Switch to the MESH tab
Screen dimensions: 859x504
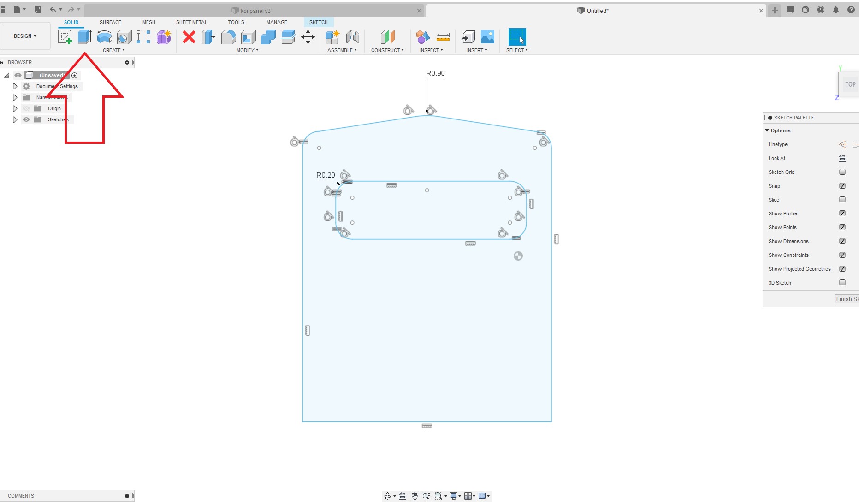coord(148,22)
